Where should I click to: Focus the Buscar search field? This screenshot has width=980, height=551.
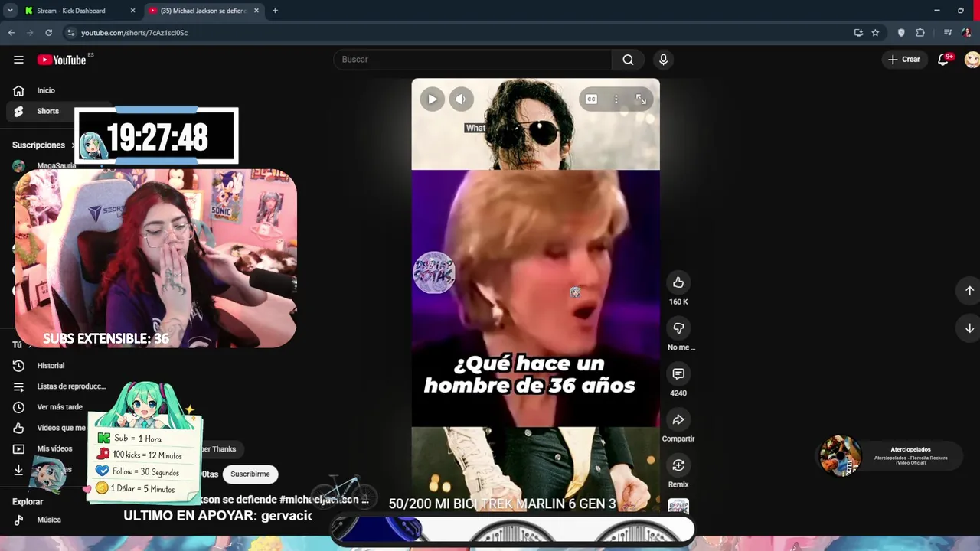472,60
